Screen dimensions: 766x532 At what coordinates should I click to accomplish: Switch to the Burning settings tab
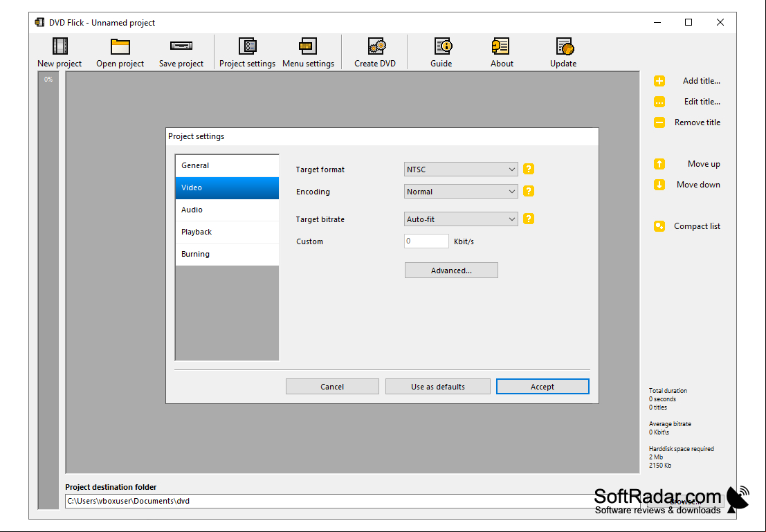pos(227,255)
